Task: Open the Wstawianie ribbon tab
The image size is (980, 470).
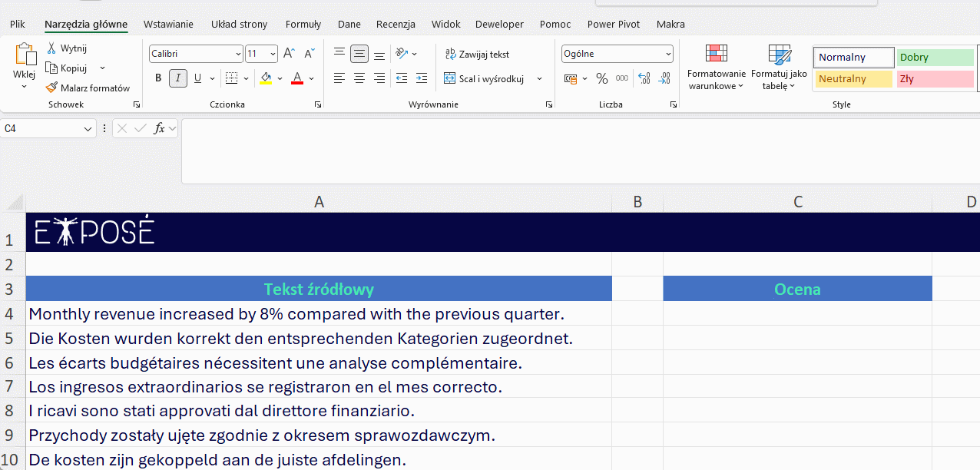Action: pyautogui.click(x=168, y=25)
